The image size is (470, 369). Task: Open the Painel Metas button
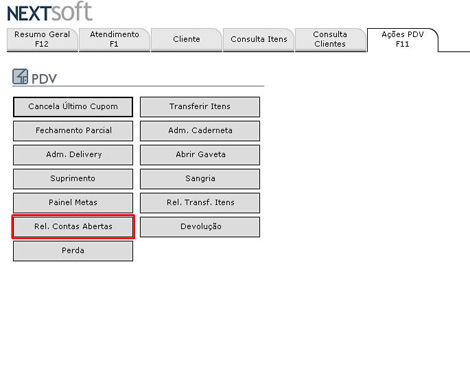(x=73, y=203)
